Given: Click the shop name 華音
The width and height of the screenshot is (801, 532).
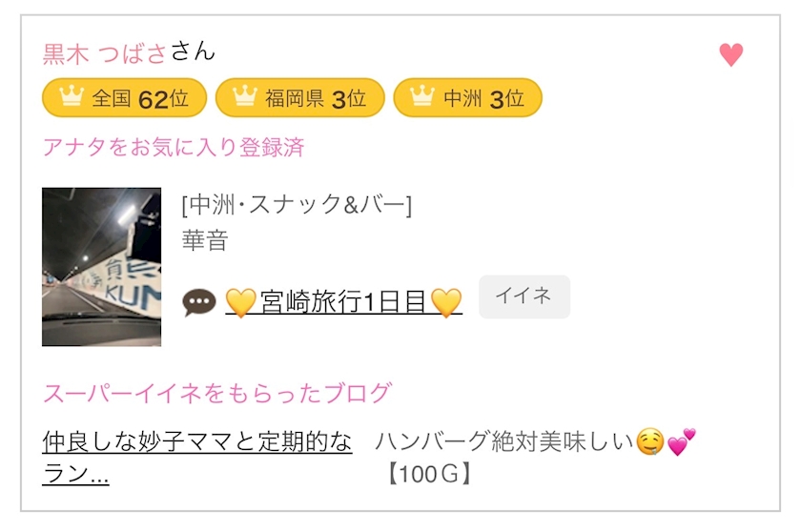Looking at the screenshot, I should pos(205,240).
